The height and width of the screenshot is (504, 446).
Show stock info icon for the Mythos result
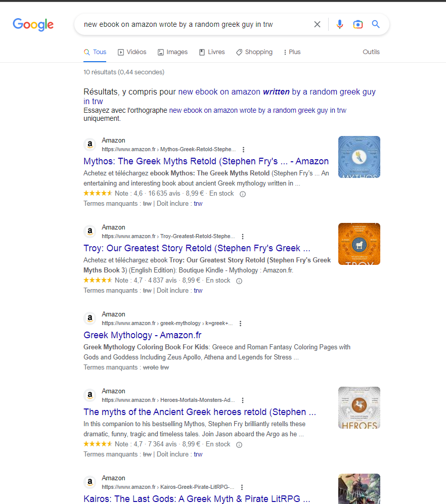(x=243, y=194)
